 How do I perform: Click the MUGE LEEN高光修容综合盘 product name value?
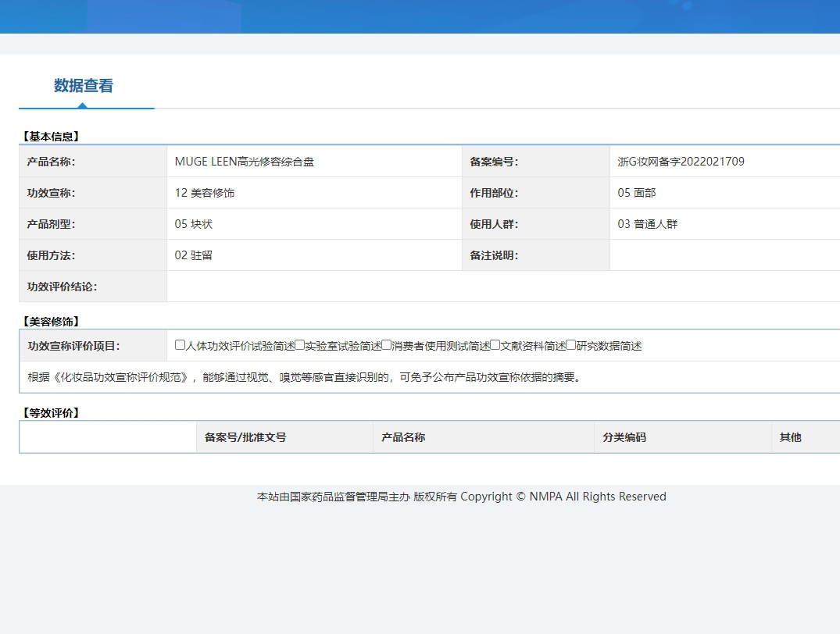(245, 162)
